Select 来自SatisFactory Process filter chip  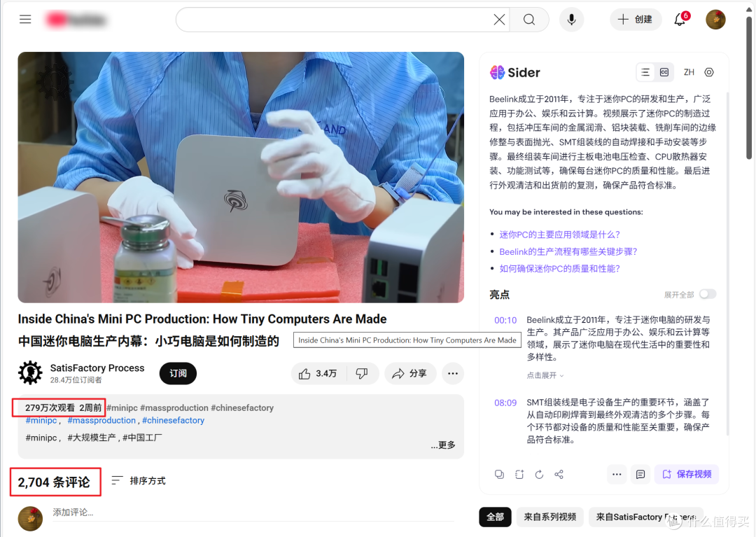[x=646, y=517]
